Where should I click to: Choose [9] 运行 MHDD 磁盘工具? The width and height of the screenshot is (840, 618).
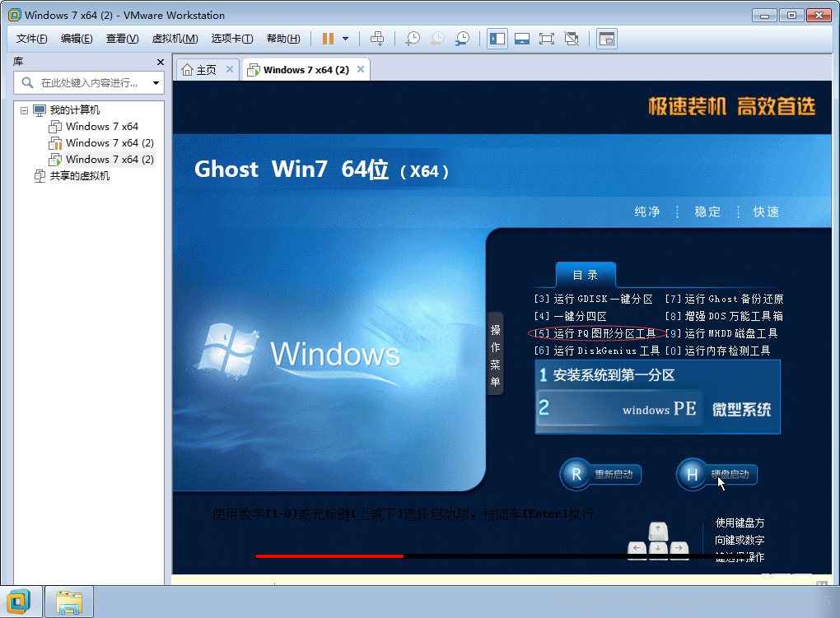tap(721, 333)
